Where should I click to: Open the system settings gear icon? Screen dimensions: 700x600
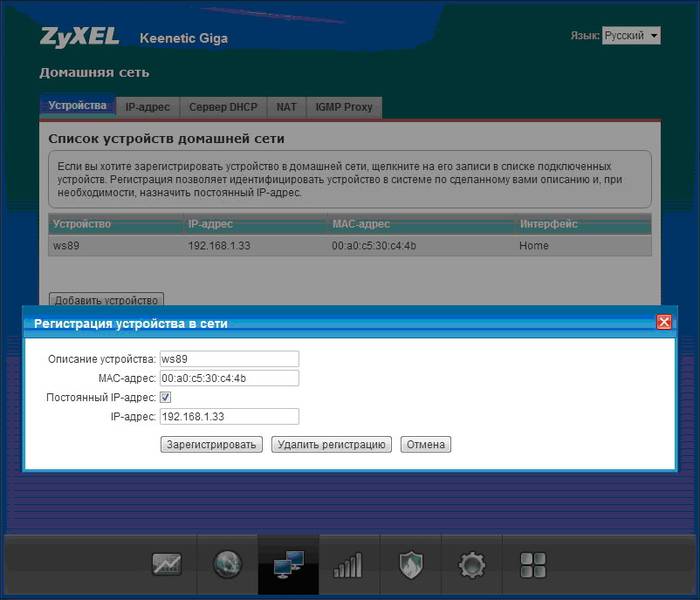[x=471, y=565]
